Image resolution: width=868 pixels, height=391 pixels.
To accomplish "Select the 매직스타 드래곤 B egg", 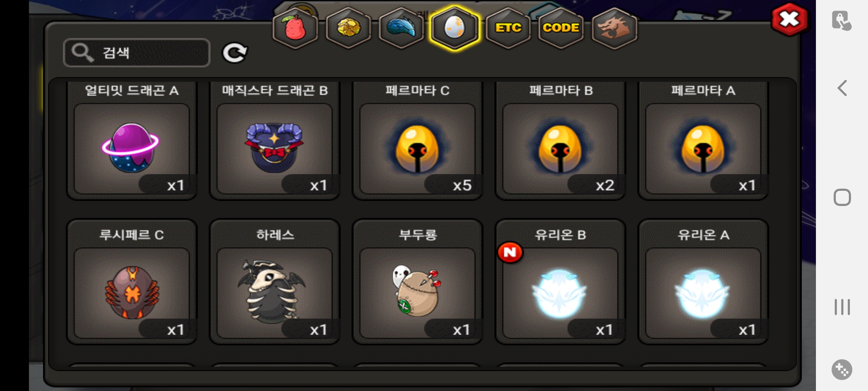I will pyautogui.click(x=275, y=140).
